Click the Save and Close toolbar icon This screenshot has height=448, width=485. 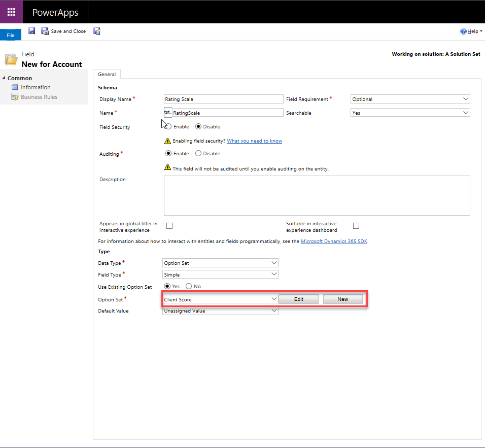[45, 31]
